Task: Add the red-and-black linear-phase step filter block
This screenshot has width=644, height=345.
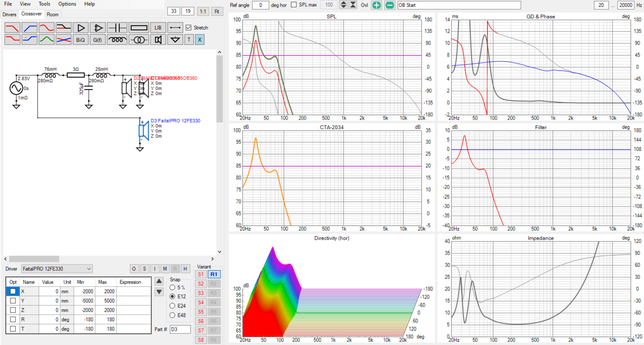Action: click(x=64, y=28)
